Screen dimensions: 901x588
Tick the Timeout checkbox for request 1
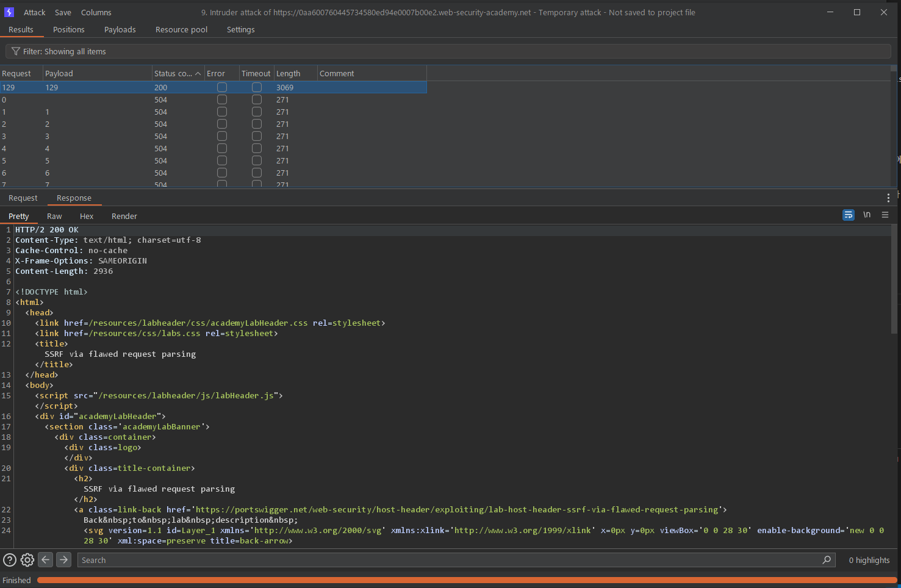[x=257, y=112]
